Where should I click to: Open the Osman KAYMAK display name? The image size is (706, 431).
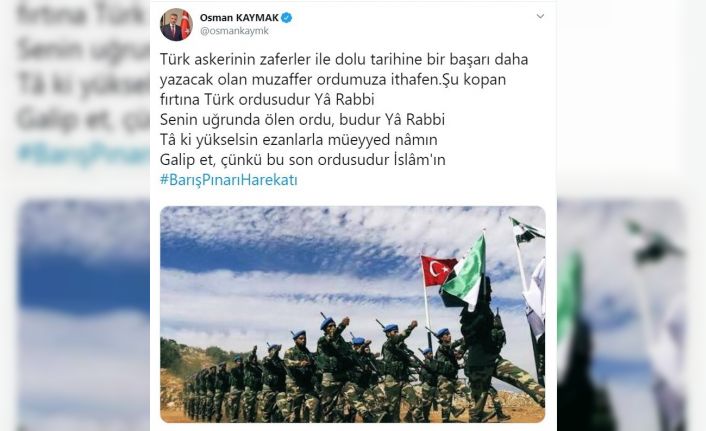coord(239,18)
